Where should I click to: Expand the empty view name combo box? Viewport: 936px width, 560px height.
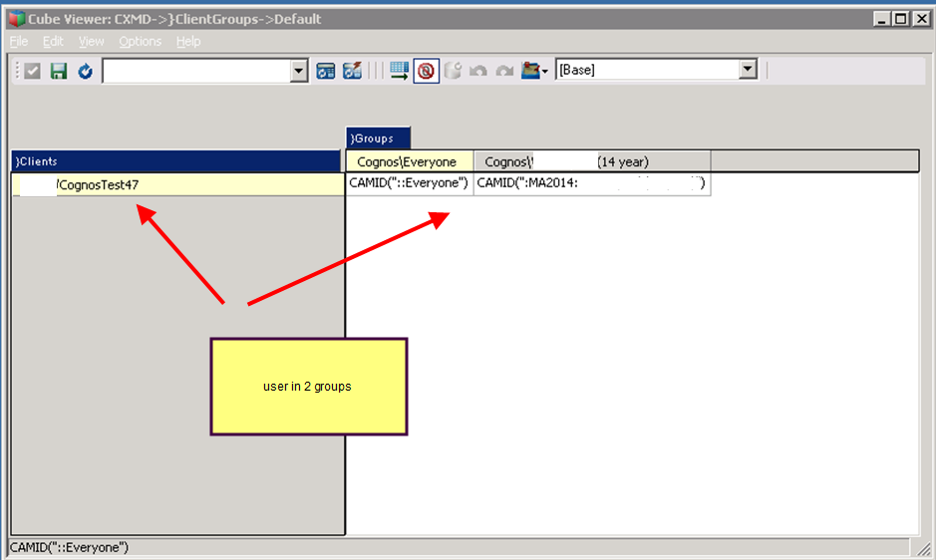[299, 71]
